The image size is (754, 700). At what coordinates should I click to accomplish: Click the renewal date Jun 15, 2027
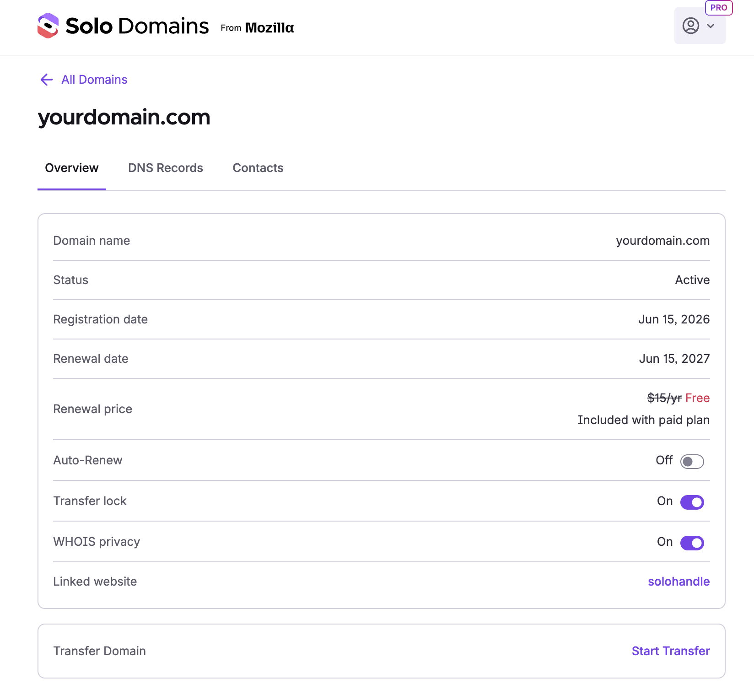(674, 359)
